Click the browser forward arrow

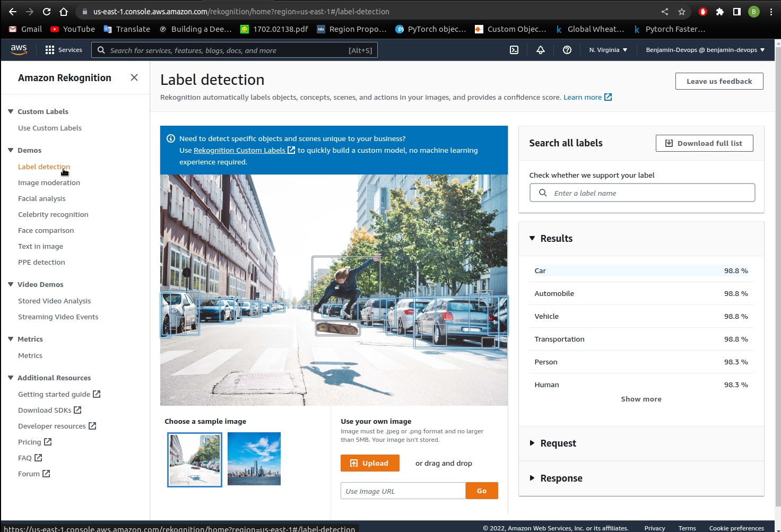(x=30, y=12)
